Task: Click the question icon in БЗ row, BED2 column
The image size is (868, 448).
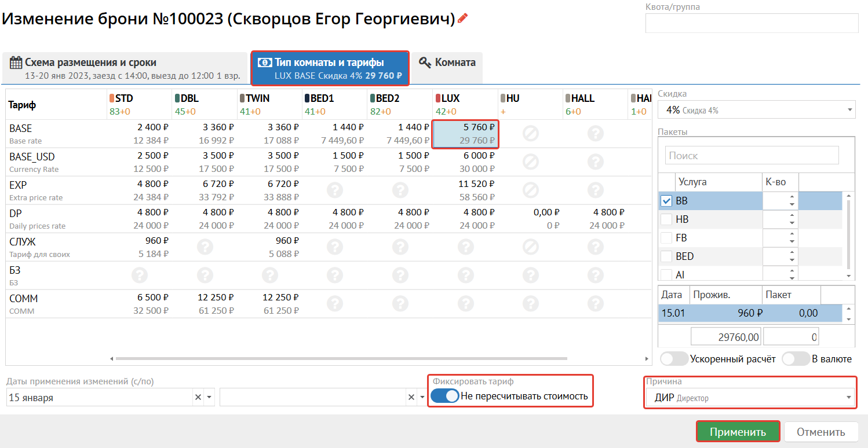Action: tap(400, 276)
